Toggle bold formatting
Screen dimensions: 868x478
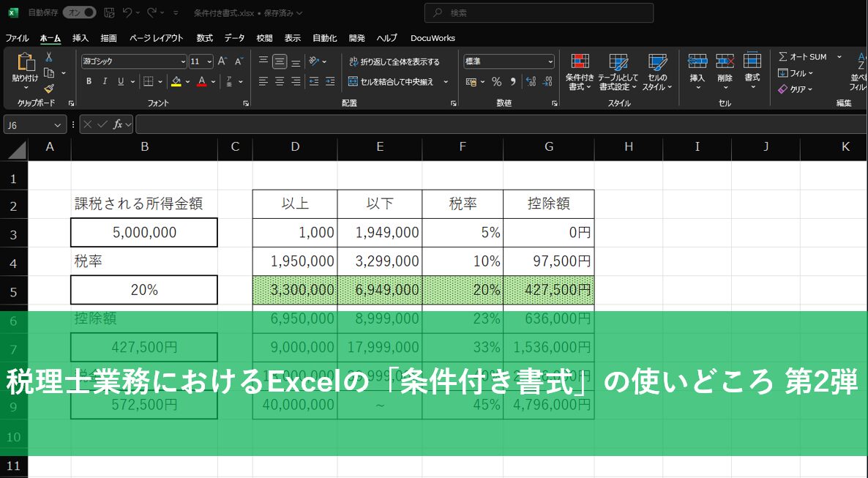pyautogui.click(x=89, y=81)
